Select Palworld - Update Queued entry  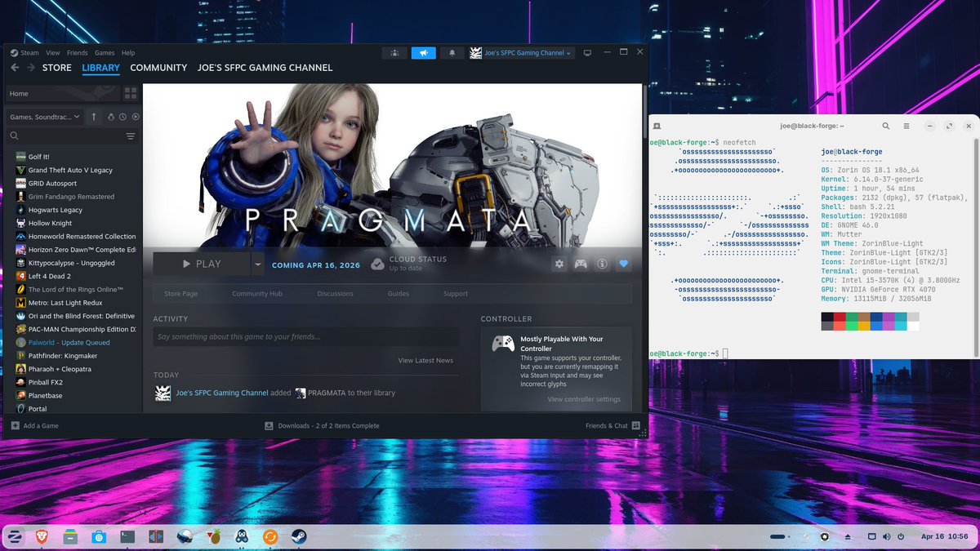pos(64,342)
